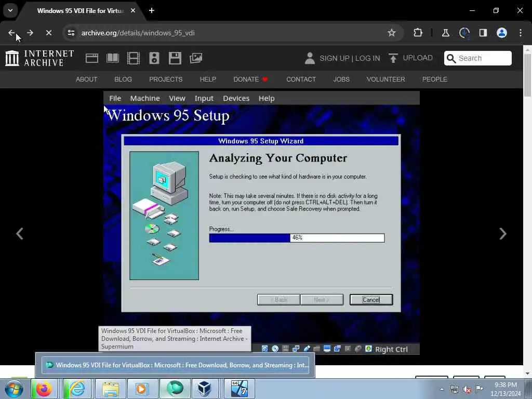Viewport: 532px width, 399px height.
Task: Go back to the previous browser page
Action: pyautogui.click(x=11, y=33)
